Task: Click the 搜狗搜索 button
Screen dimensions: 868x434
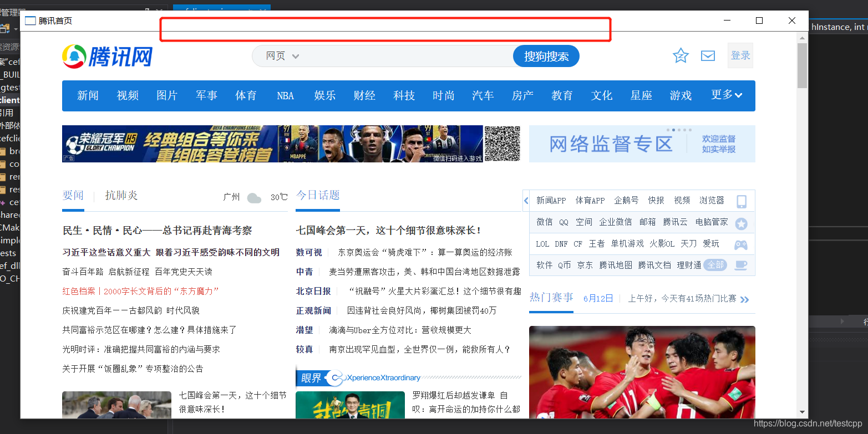Action: pos(546,56)
